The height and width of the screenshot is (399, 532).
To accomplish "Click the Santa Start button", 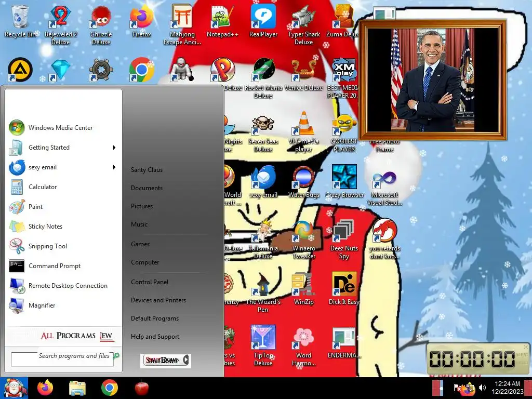I will 14,388.
